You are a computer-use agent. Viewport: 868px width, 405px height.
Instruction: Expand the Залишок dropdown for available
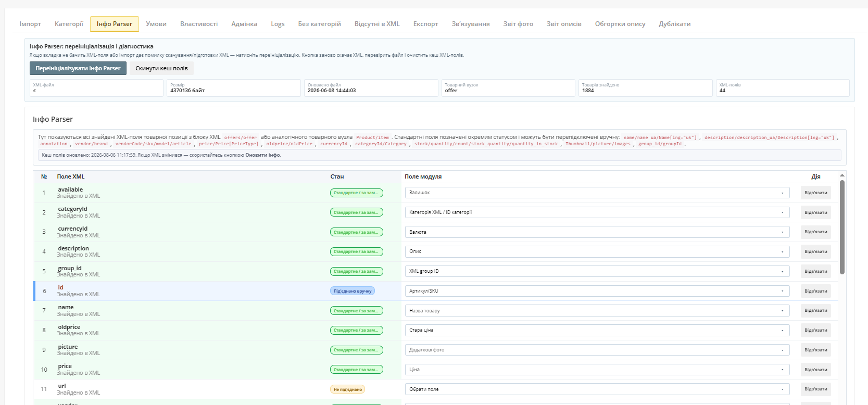click(597, 193)
